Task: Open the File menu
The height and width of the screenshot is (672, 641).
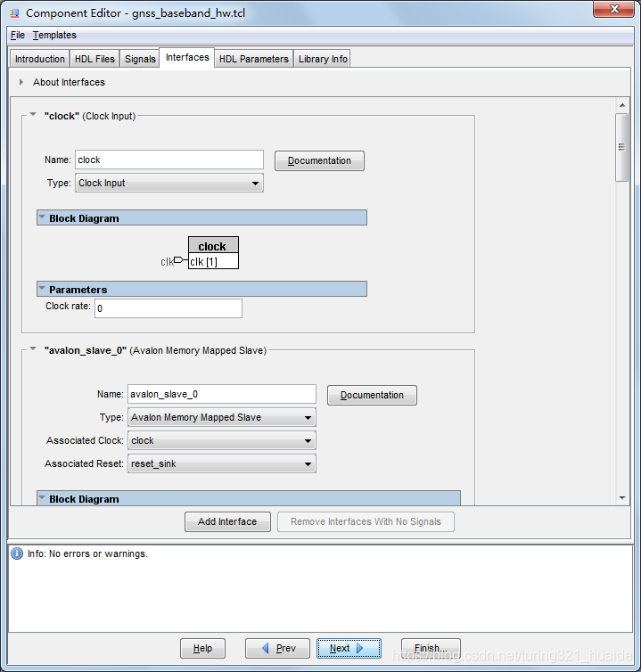Action: [18, 35]
